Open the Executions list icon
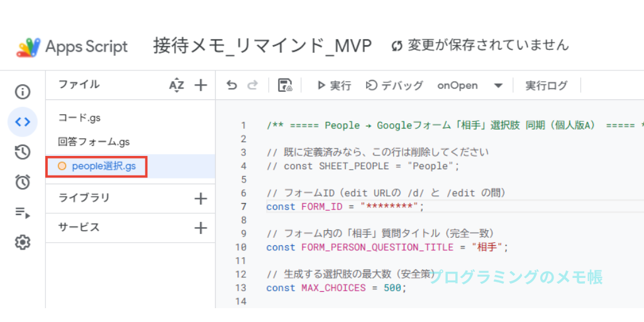This screenshot has width=644, height=322. click(x=23, y=212)
